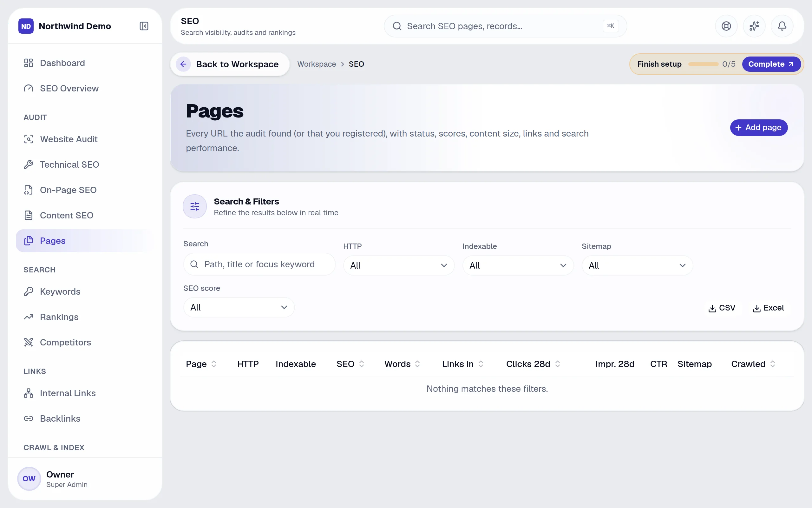The width and height of the screenshot is (812, 508).
Task: Export results as Excel
Action: (768, 308)
